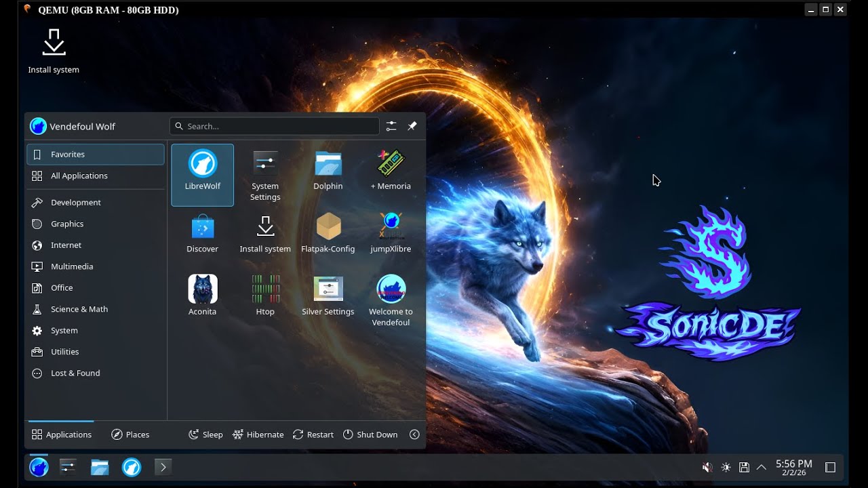This screenshot has height=488, width=868.
Task: Launch LibreWolf from the favorites grid
Action: click(202, 175)
